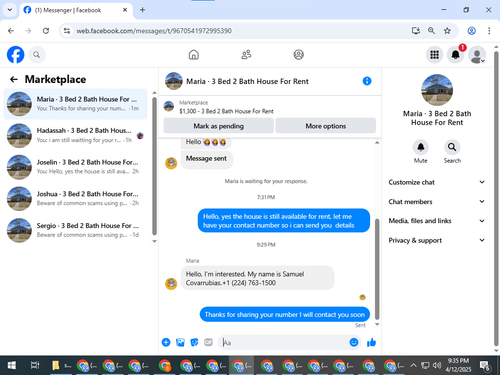The height and width of the screenshot is (375, 500).
Task: Open the Notifications bell with red badge
Action: (x=456, y=55)
